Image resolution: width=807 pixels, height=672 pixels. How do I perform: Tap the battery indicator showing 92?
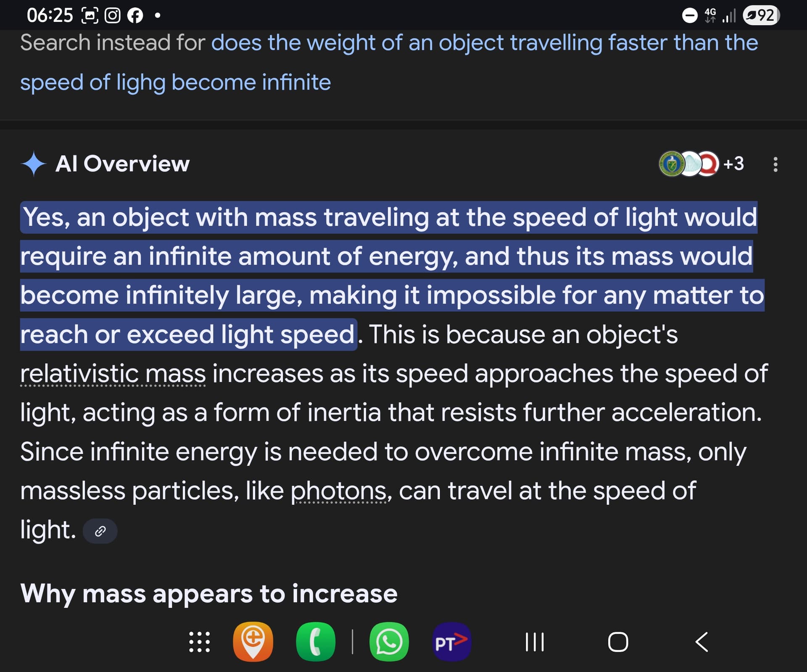(x=761, y=16)
